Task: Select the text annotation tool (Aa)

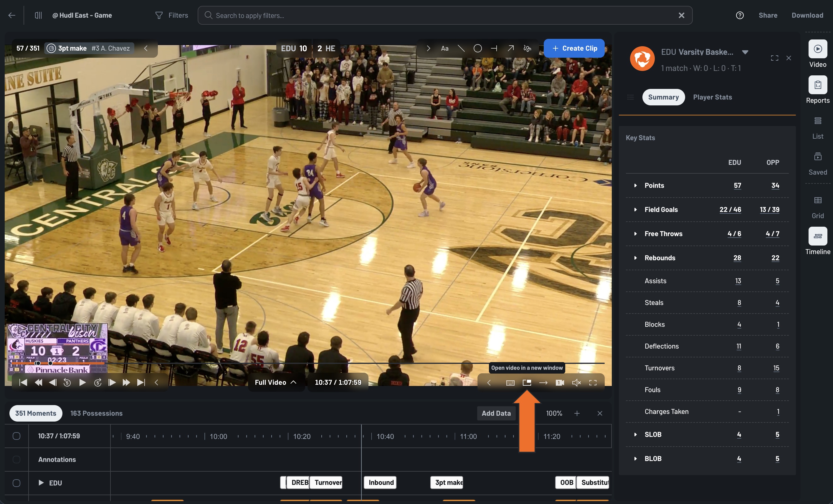Action: click(x=444, y=48)
